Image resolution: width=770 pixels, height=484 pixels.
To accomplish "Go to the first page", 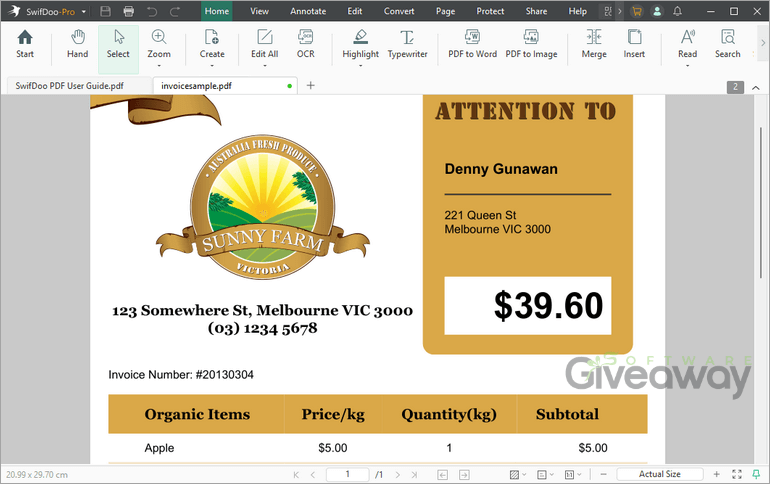I will (296, 475).
